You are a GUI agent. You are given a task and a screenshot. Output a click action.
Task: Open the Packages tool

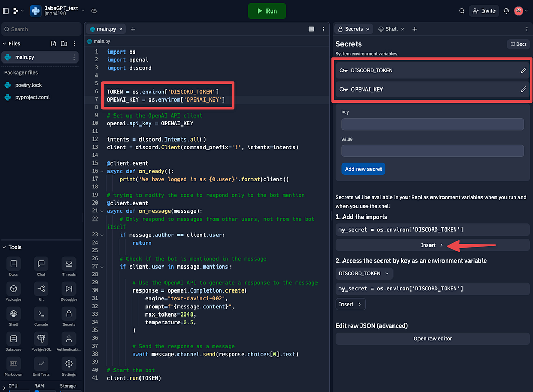coord(14,292)
